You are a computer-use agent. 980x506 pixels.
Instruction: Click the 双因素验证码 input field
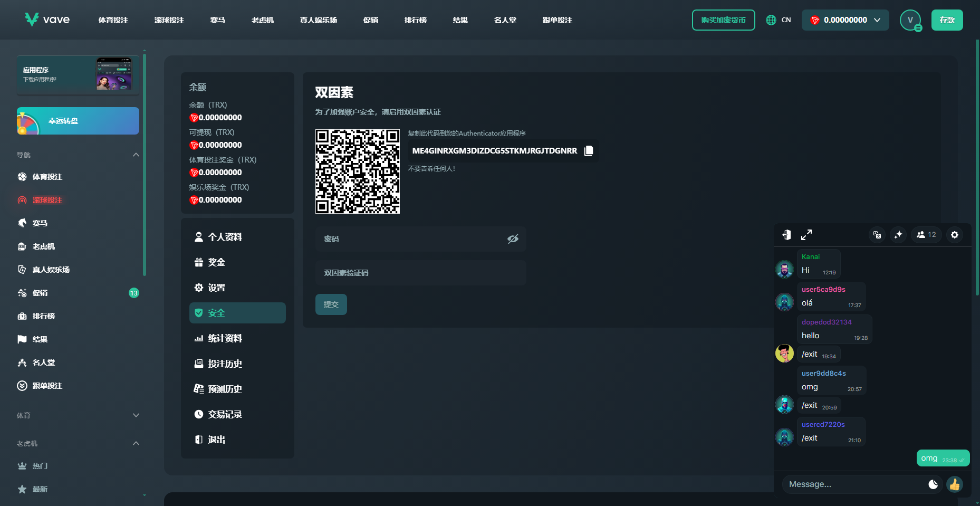tap(421, 273)
